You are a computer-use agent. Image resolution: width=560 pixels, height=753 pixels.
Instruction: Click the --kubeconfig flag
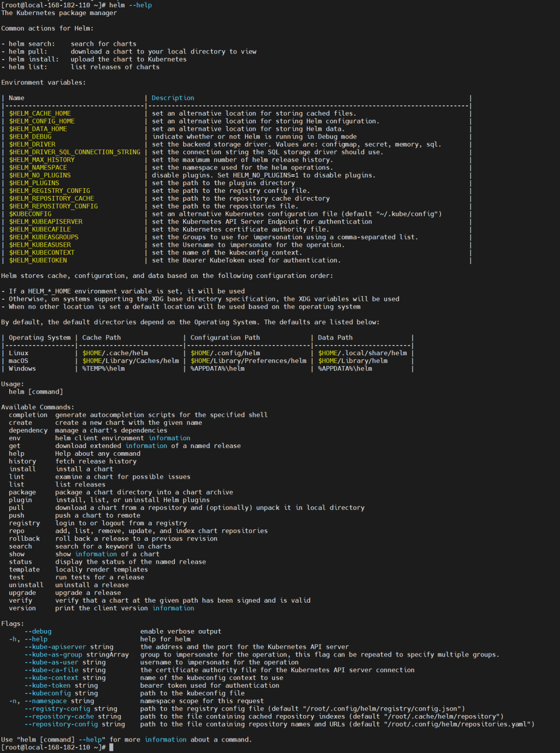tap(48, 693)
